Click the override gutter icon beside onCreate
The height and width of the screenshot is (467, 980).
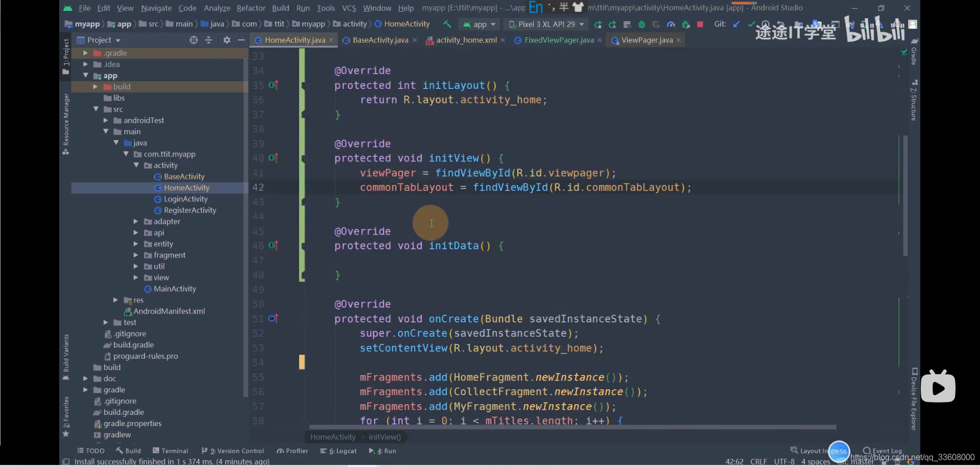coord(273,318)
